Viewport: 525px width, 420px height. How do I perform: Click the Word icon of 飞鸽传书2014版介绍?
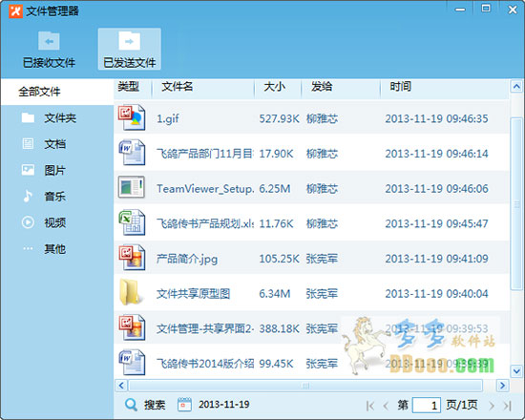(x=132, y=363)
